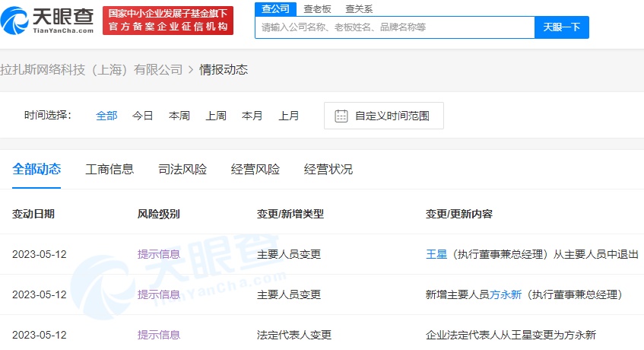Image resolution: width=644 pixels, height=350 pixels.
Task: Click the 法定代表人变更 type cell
Action: point(294,336)
